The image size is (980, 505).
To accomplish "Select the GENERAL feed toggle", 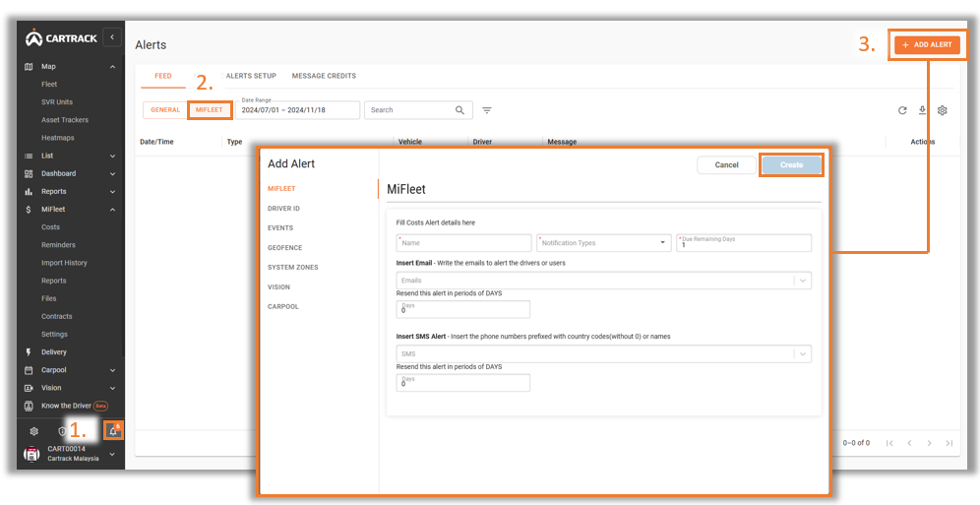I will 165,110.
